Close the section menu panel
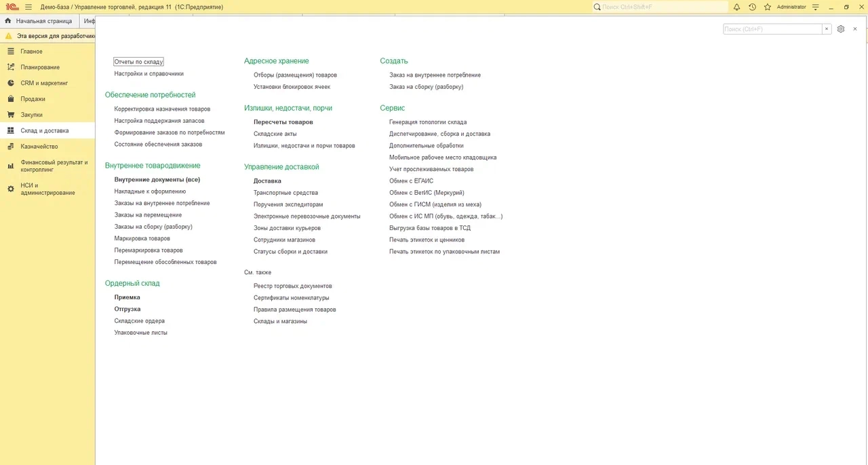This screenshot has width=868, height=465. 855,29
